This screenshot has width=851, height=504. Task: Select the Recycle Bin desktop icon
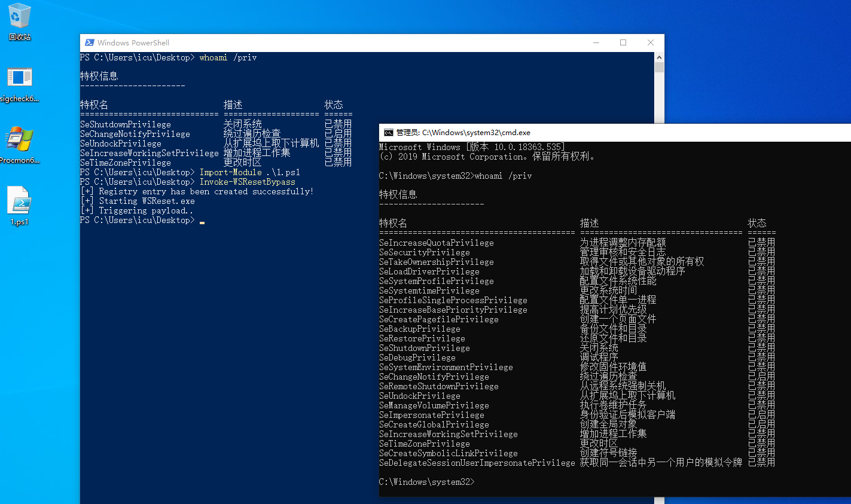coord(20,21)
